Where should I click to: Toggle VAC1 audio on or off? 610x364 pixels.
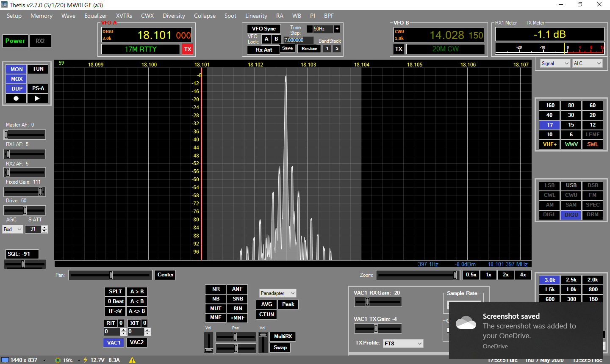(x=114, y=342)
